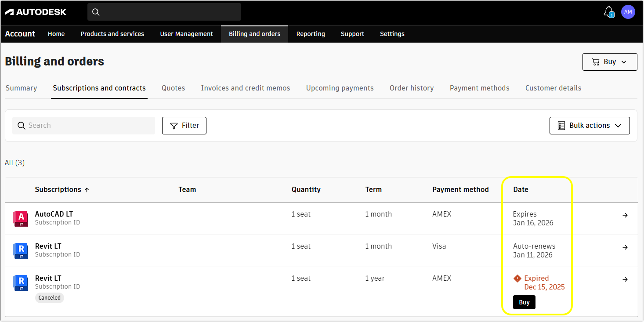Click Buy button for expired Revit LT
This screenshot has width=644, height=322.
click(524, 302)
